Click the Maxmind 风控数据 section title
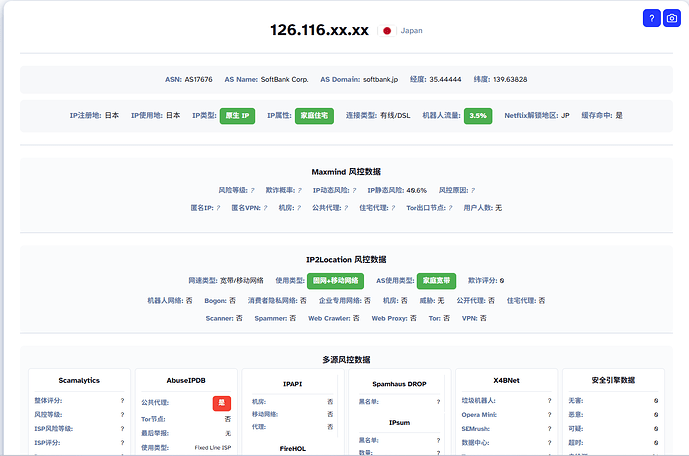Screen dimensions: 689x456 pyautogui.click(x=346, y=172)
